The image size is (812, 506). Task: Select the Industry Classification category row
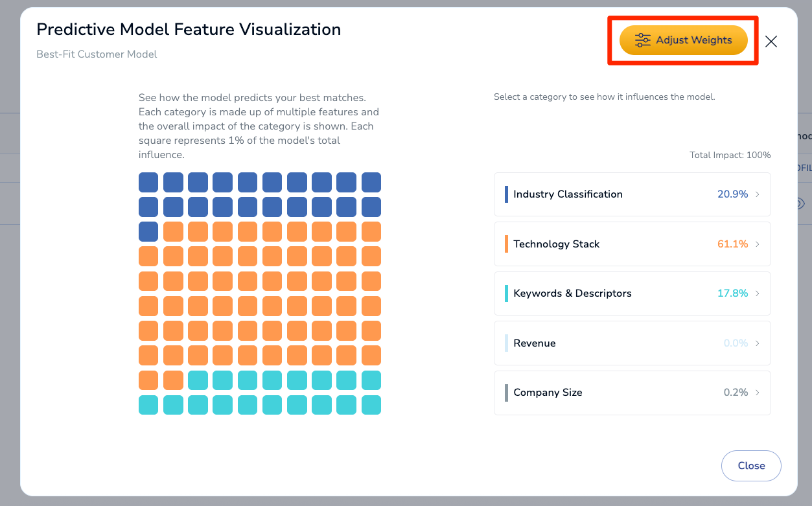point(632,194)
